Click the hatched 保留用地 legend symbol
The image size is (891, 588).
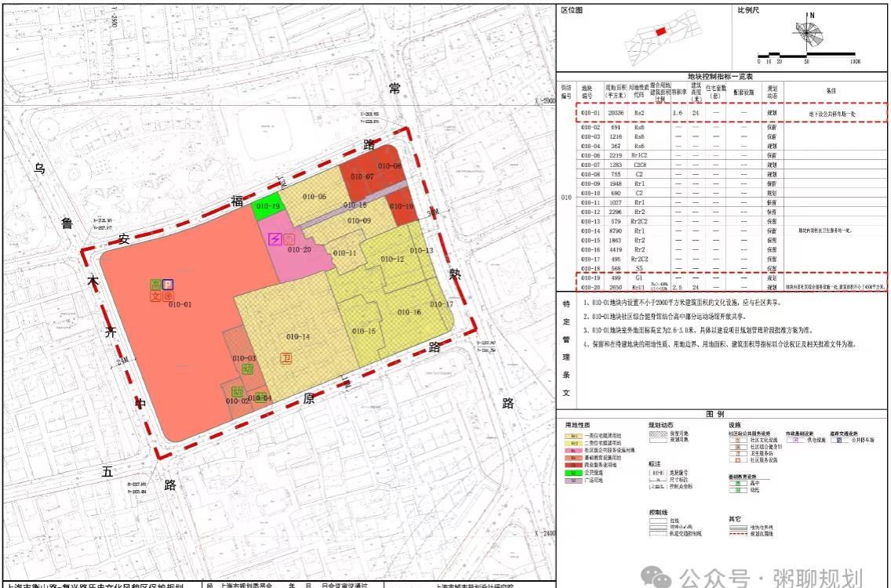(x=658, y=434)
